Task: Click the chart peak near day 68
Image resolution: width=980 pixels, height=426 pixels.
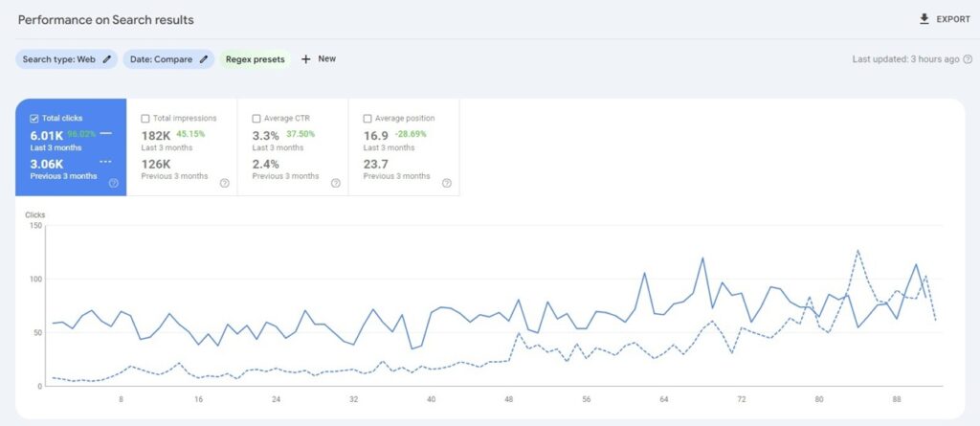Action: (x=702, y=258)
